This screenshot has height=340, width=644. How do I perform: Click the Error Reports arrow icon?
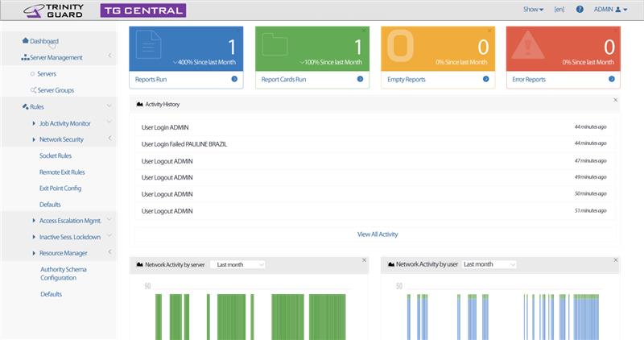[x=612, y=79]
